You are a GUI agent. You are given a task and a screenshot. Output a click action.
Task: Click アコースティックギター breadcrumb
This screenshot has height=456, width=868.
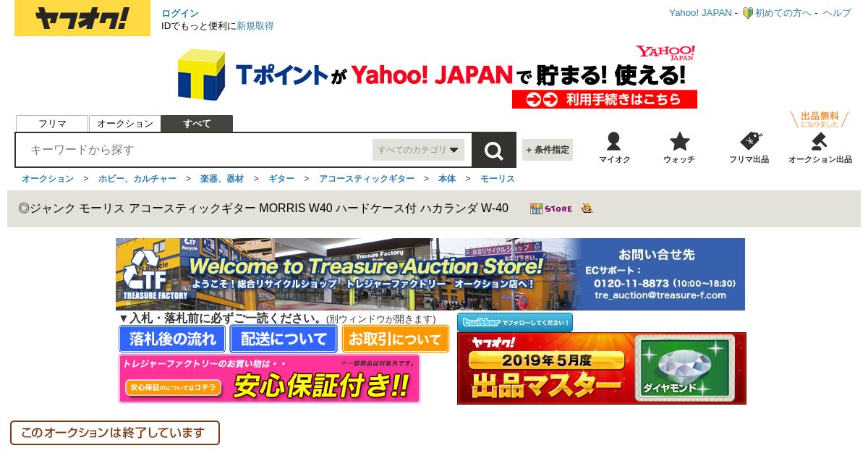367,179
